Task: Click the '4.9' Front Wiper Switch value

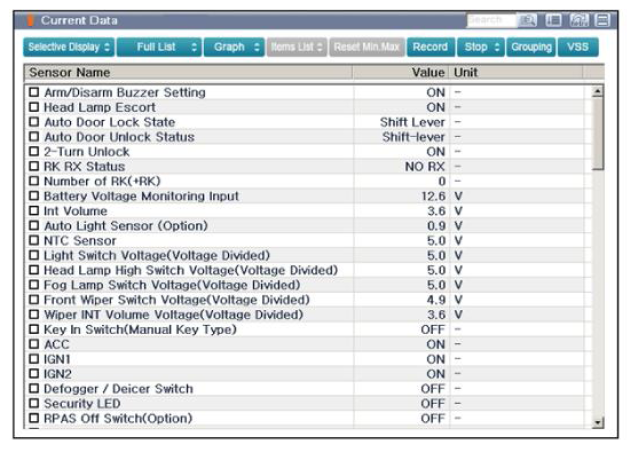Action: 436,300
